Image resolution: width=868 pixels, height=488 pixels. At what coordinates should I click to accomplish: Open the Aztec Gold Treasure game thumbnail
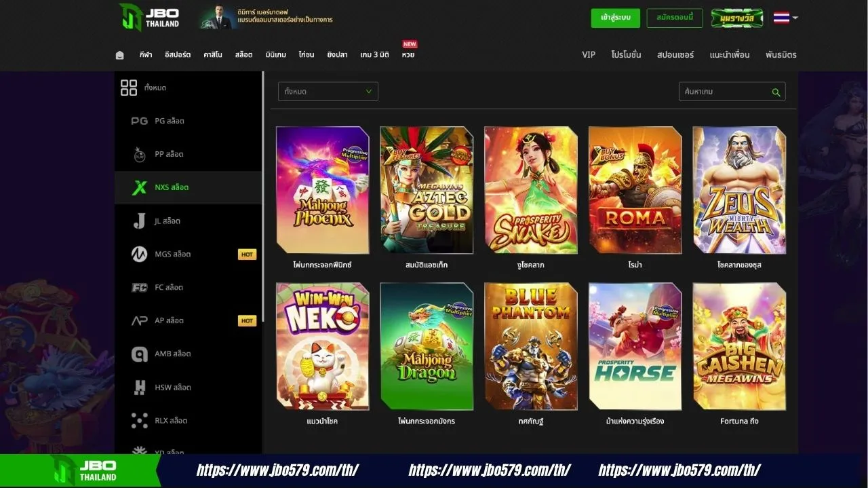pyautogui.click(x=427, y=190)
